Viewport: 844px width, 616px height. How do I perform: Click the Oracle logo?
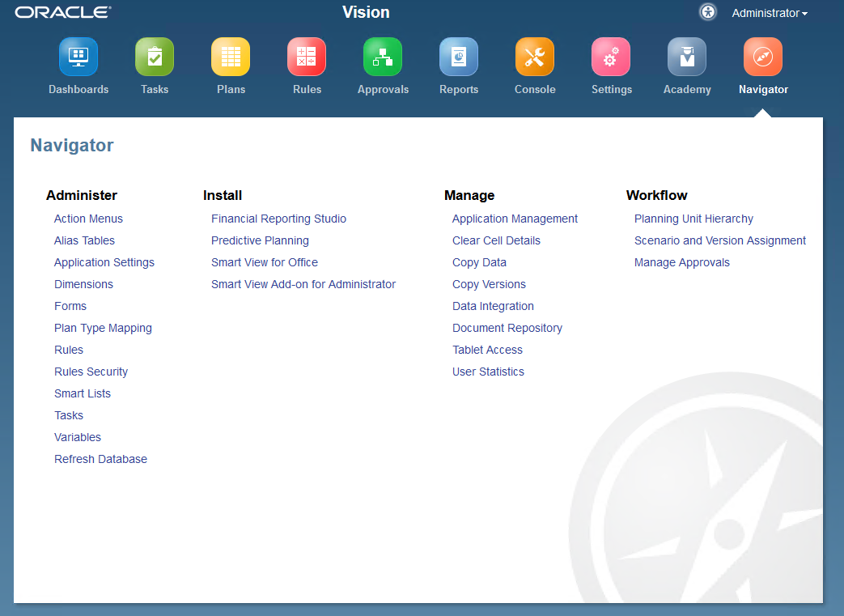(63, 12)
